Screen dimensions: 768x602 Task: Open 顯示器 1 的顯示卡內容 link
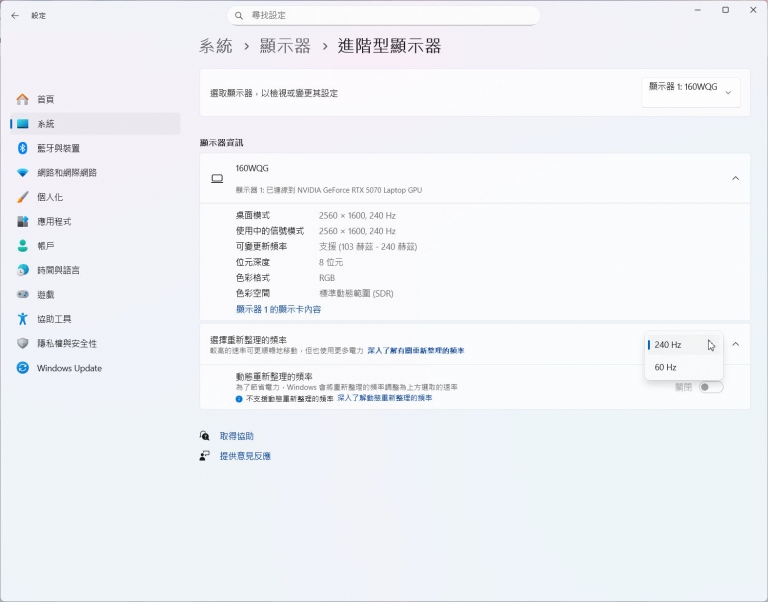coord(278,309)
